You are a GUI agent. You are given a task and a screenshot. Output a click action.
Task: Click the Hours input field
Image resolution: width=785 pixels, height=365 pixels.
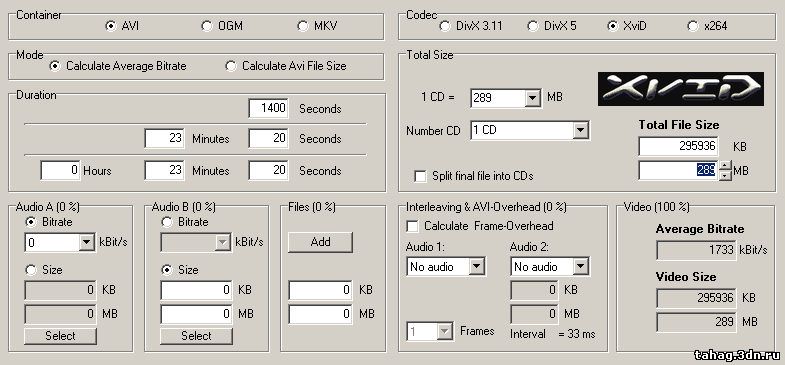point(60,170)
